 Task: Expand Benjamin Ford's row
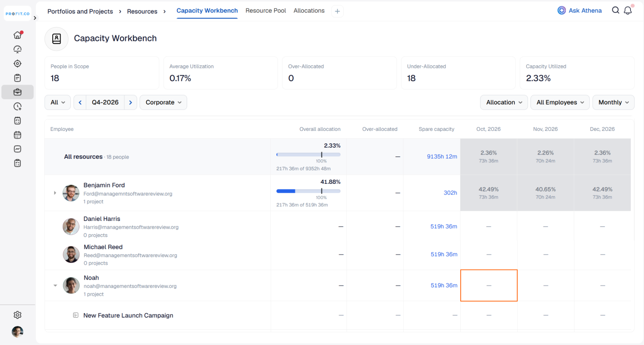(x=55, y=193)
